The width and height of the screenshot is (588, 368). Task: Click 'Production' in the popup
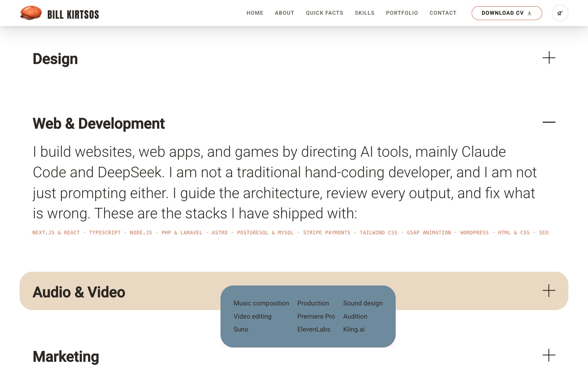pyautogui.click(x=313, y=303)
